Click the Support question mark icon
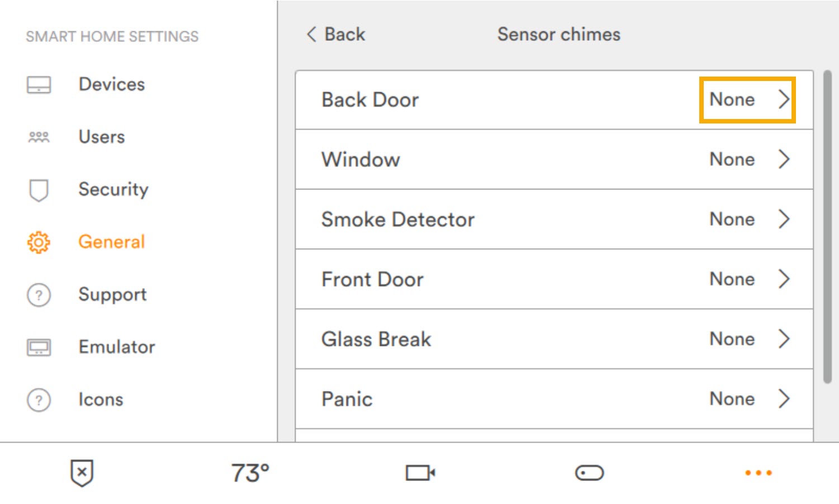The height and width of the screenshot is (504, 839). pos(39,294)
